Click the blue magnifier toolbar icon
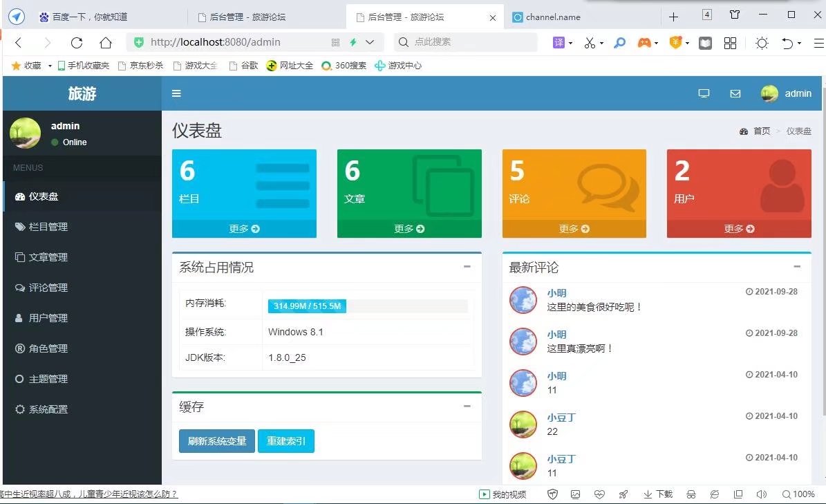 click(x=620, y=43)
